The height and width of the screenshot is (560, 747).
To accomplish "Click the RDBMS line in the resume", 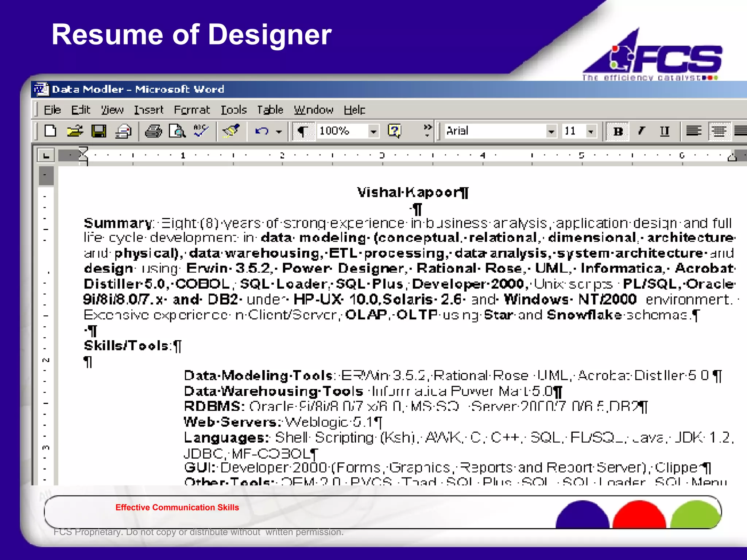I will 415,406.
